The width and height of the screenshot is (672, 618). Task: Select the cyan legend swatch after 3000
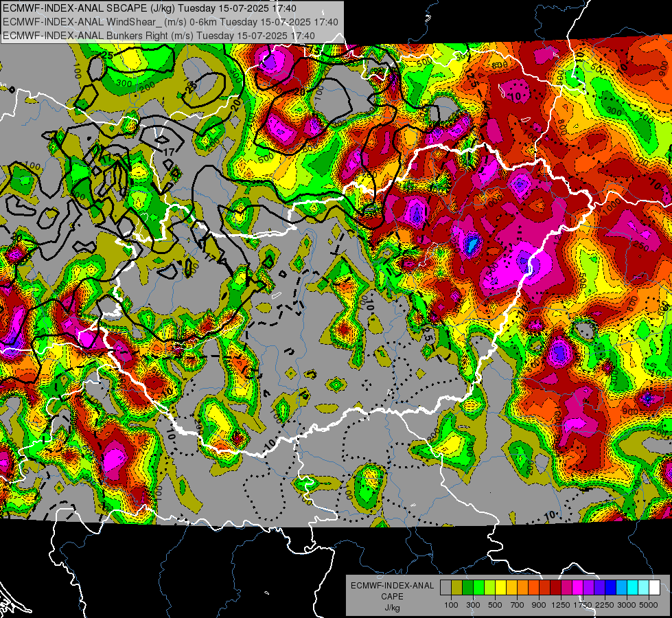pos(633,587)
